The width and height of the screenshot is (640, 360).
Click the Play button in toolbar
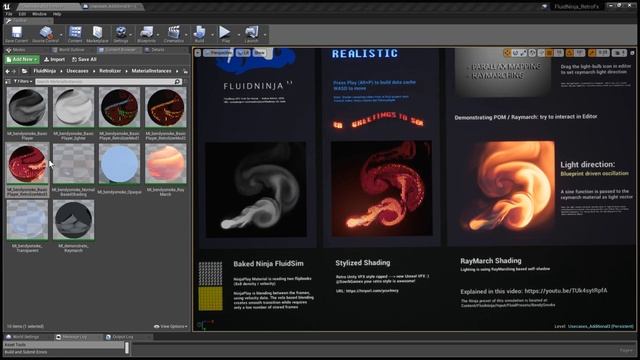coord(225,34)
